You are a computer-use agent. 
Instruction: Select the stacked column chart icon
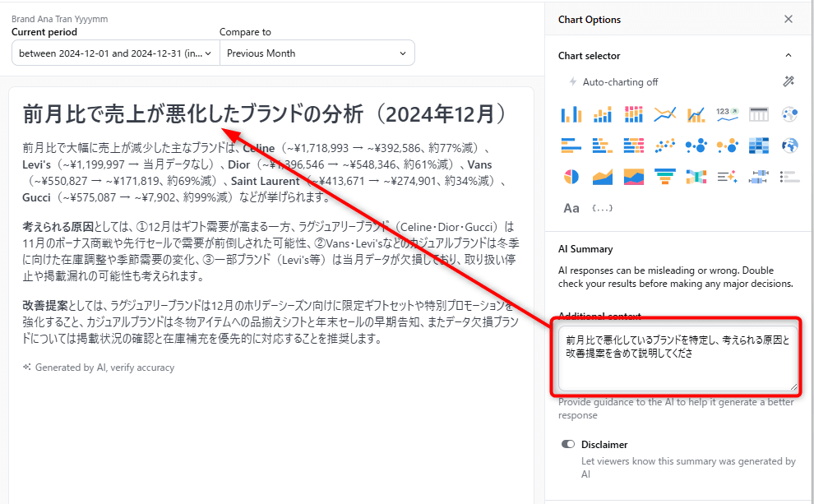point(602,114)
